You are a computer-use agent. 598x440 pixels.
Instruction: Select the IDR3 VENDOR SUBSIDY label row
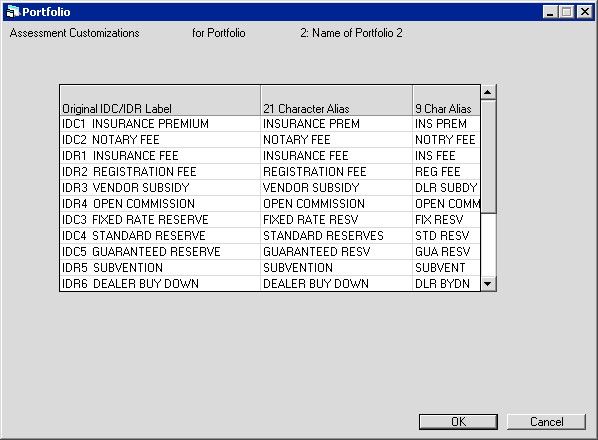pyautogui.click(x=160, y=188)
